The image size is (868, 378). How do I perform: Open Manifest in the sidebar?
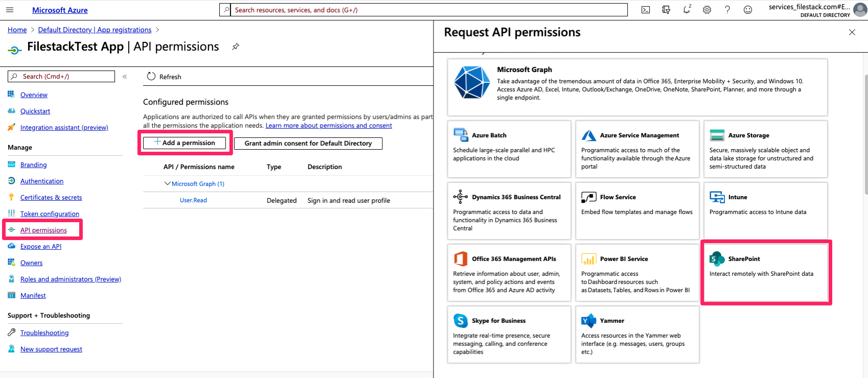click(33, 296)
